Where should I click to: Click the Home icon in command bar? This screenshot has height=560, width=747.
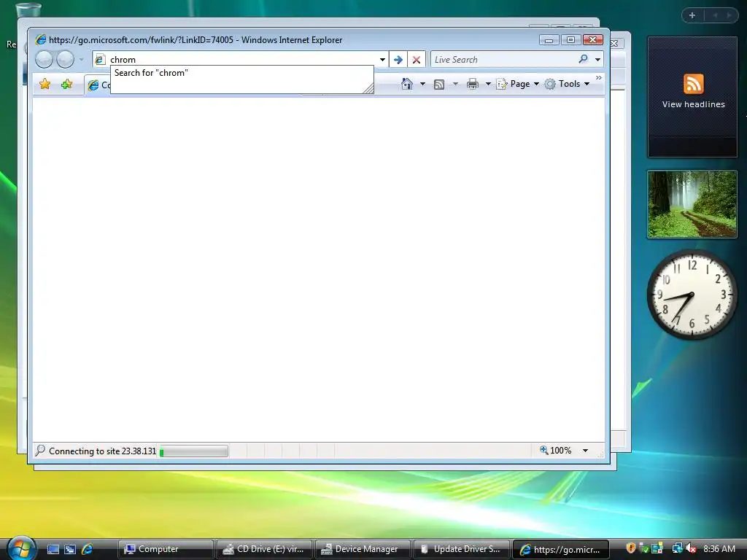coord(406,84)
